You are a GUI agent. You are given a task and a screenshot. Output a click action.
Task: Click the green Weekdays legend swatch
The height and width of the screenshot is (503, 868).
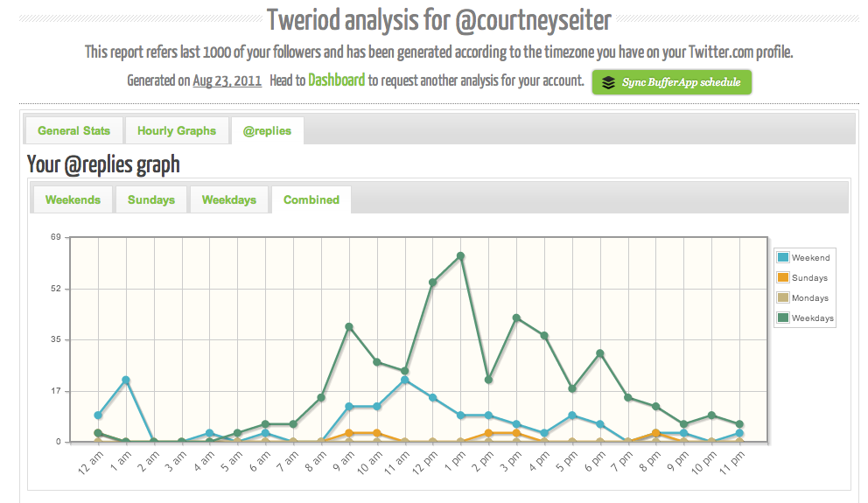783,318
